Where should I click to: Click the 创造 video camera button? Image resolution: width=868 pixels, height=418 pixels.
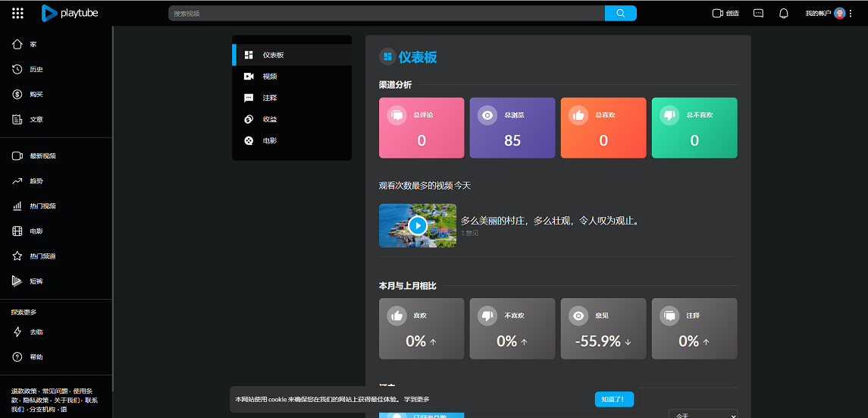tap(725, 13)
